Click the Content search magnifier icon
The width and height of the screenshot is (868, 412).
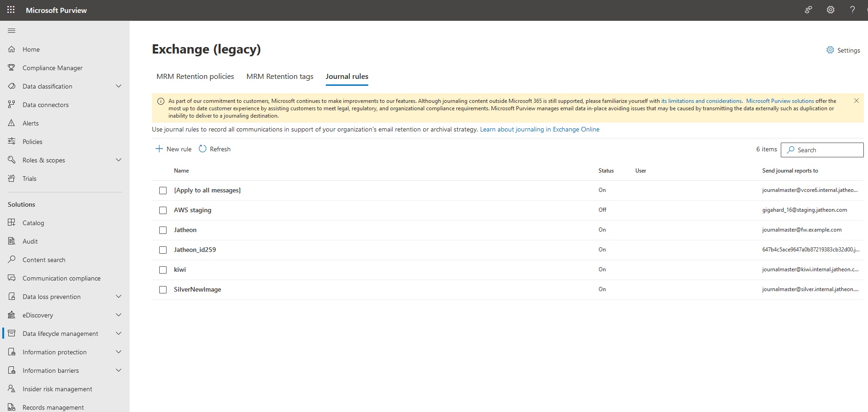click(x=12, y=260)
